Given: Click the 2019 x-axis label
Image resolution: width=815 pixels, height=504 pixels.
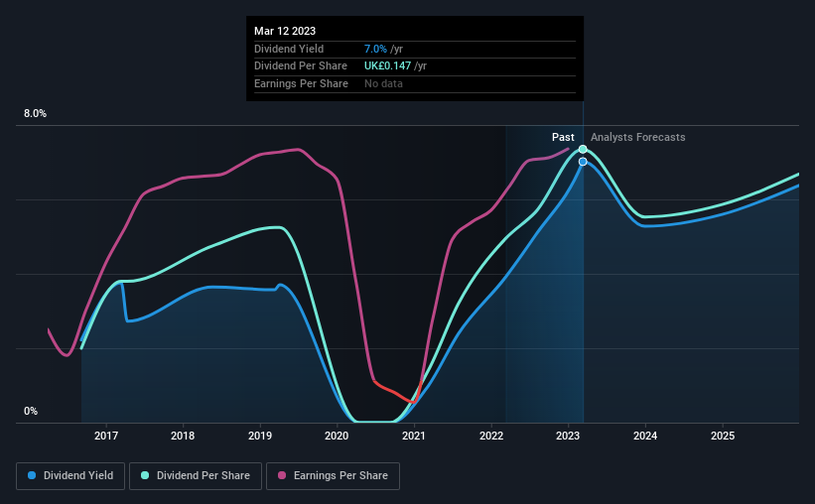Looking at the screenshot, I should tap(260, 436).
